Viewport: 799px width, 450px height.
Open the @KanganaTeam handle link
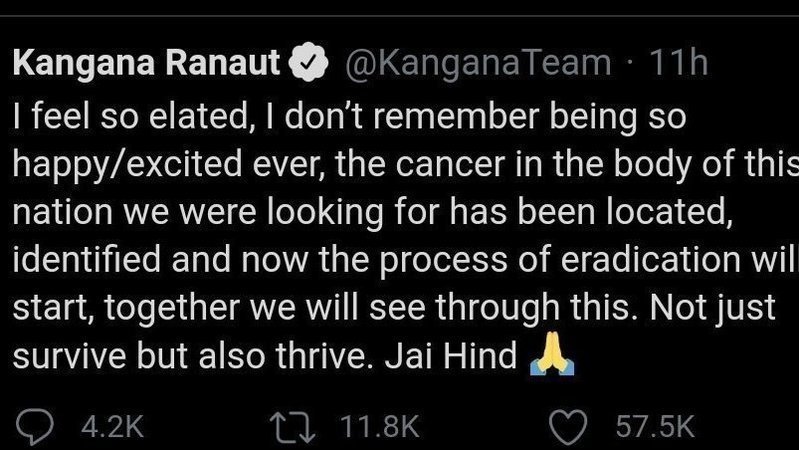(x=478, y=63)
